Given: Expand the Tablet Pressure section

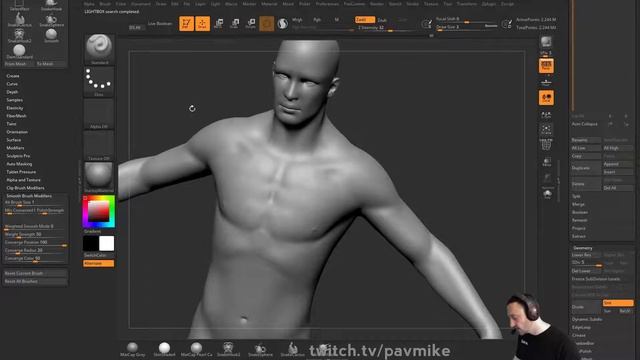Looking at the screenshot, I should (x=21, y=172).
